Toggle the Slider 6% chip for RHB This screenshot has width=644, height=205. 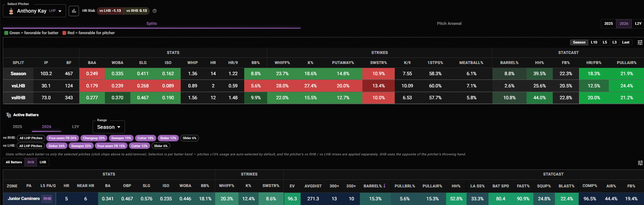pos(189,138)
